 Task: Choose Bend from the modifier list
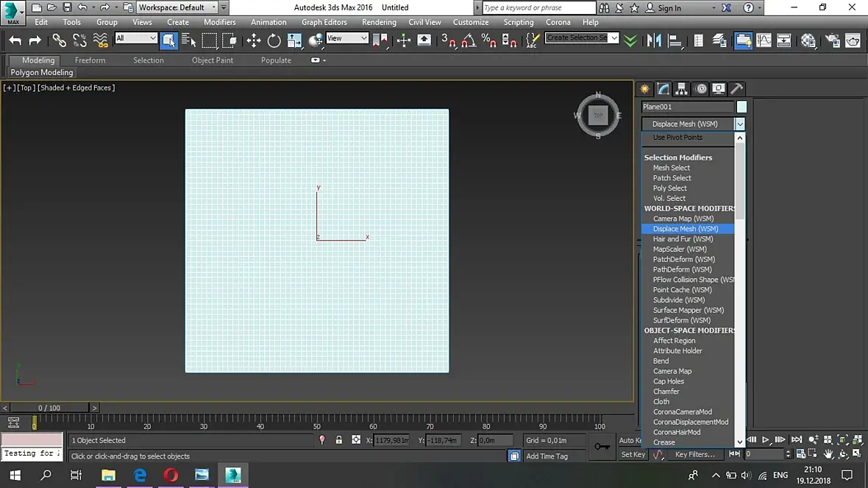point(661,361)
